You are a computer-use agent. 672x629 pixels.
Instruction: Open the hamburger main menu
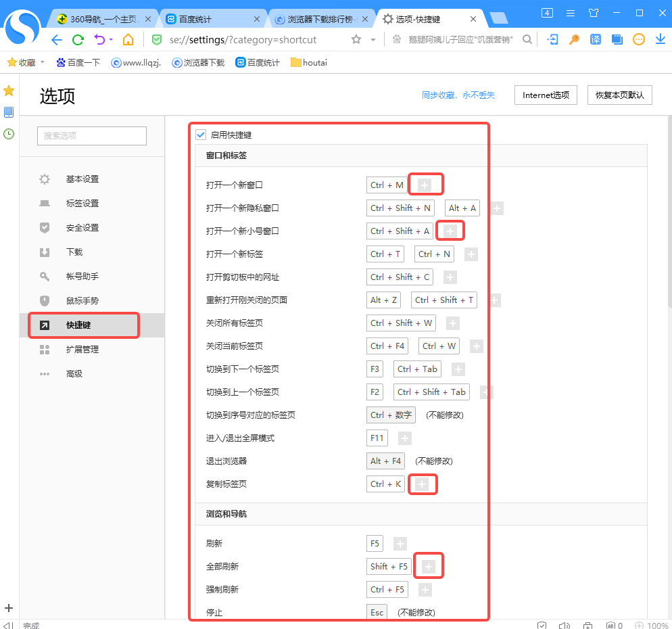(x=571, y=13)
